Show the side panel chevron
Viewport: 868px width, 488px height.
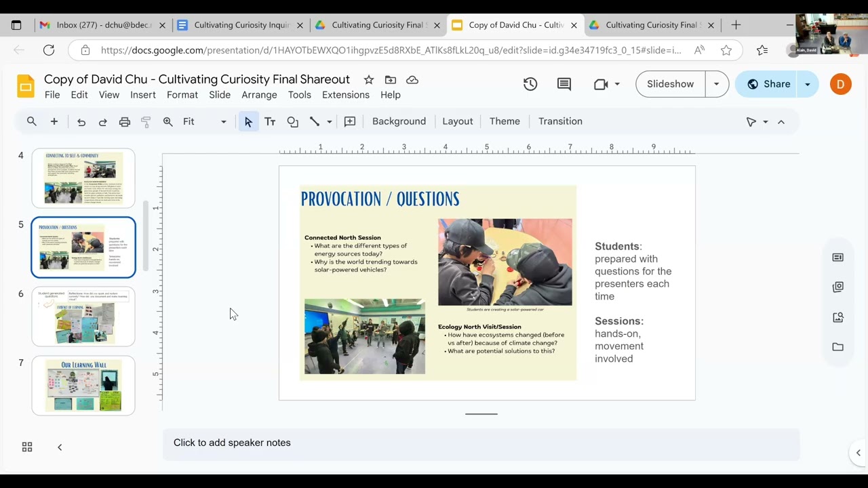[x=858, y=453]
